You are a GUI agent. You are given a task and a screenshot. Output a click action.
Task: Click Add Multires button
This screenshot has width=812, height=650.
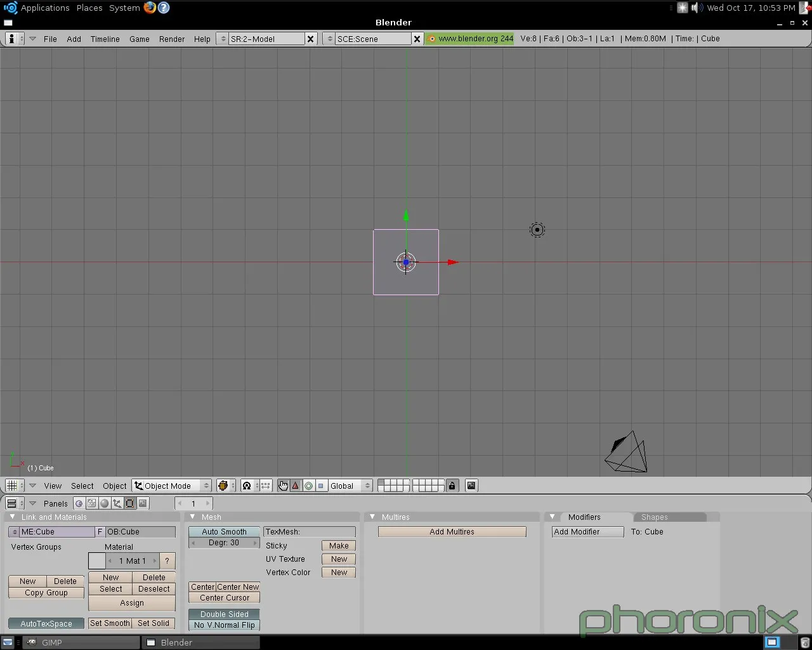click(x=452, y=532)
